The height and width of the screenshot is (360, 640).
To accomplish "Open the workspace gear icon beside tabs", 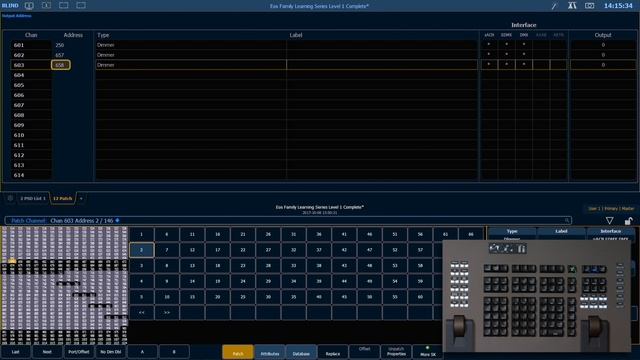I will tap(10, 198).
